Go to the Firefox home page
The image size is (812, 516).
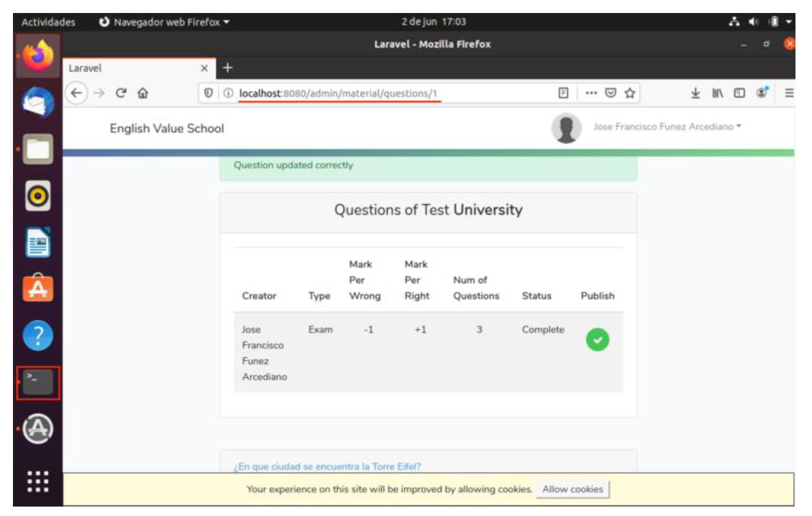tap(143, 93)
